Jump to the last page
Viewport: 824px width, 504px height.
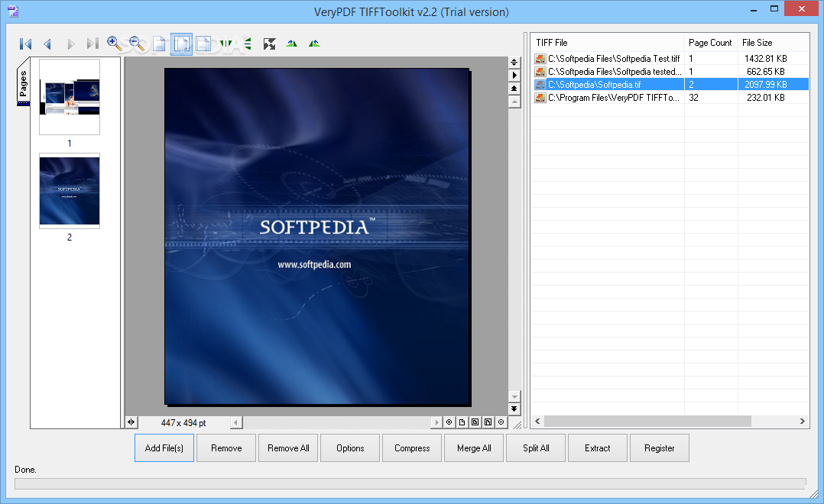[x=92, y=44]
